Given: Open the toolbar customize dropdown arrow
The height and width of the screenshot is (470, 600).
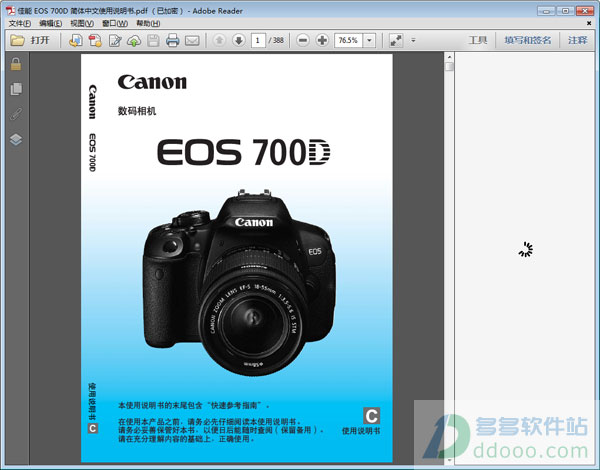Looking at the screenshot, I should click(x=413, y=40).
